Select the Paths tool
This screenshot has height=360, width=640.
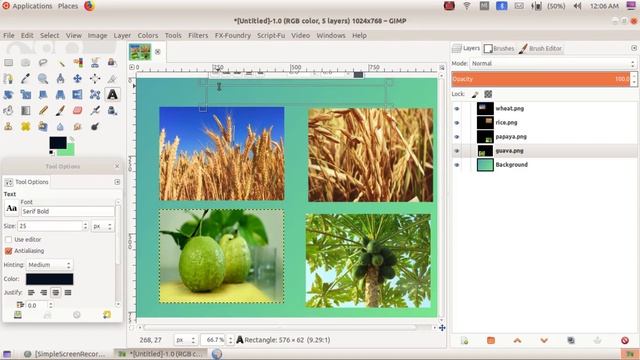pyautogui.click(x=8, y=78)
